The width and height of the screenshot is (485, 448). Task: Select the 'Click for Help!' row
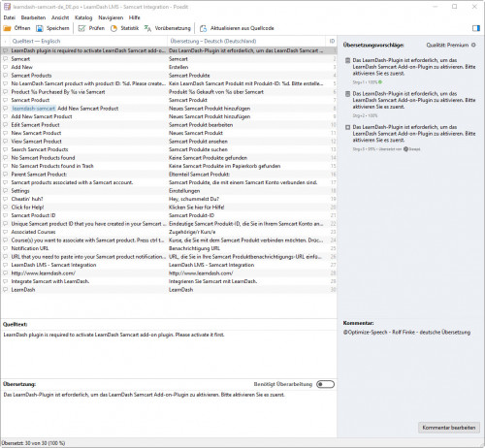pyautogui.click(x=168, y=208)
